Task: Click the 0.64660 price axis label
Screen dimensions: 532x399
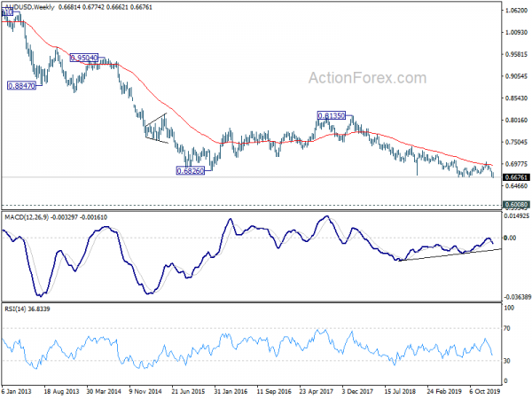Action: pyautogui.click(x=516, y=186)
